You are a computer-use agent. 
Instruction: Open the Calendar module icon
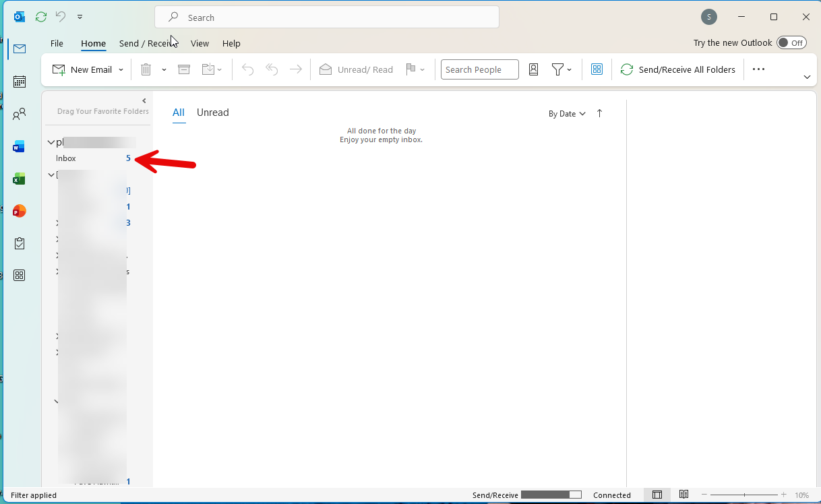click(20, 82)
